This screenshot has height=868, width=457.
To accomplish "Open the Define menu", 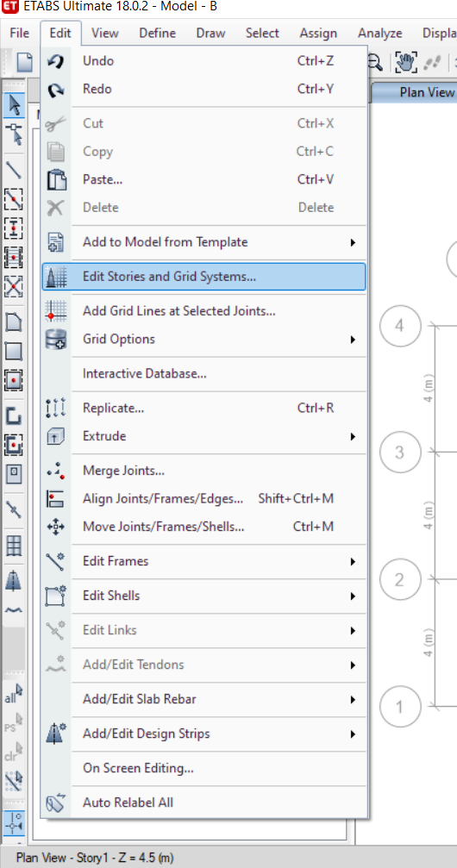I will coord(157,34).
